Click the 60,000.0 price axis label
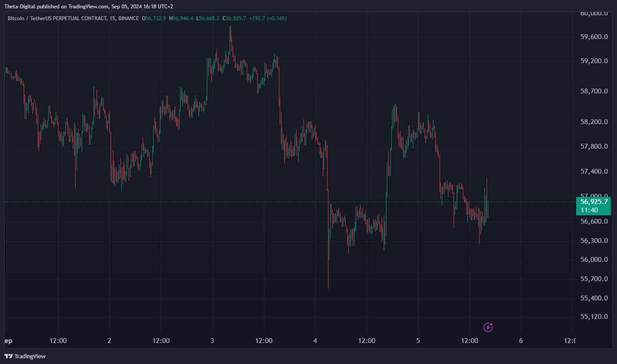The height and width of the screenshot is (364, 617). coord(594,13)
